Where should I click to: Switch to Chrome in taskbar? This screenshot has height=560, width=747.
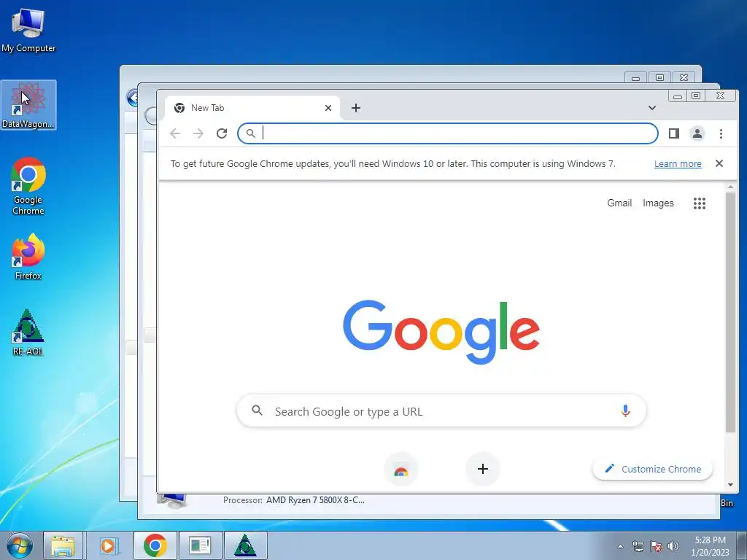coord(155,545)
